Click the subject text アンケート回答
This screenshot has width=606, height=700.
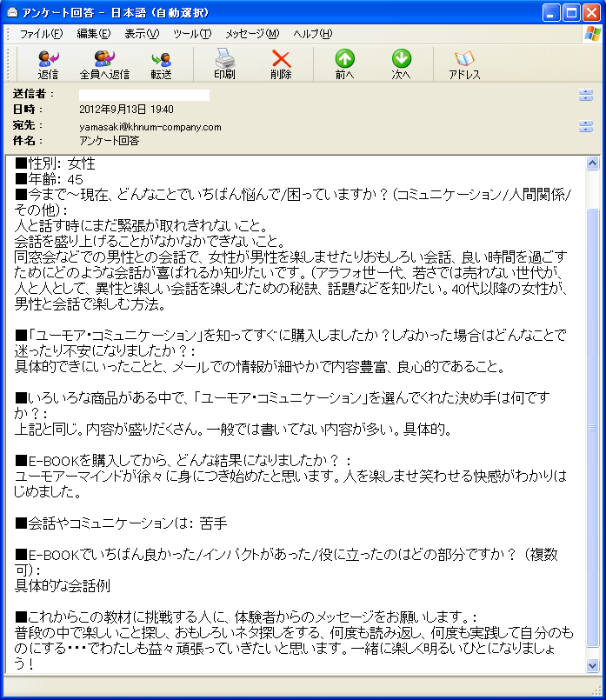coord(110,141)
